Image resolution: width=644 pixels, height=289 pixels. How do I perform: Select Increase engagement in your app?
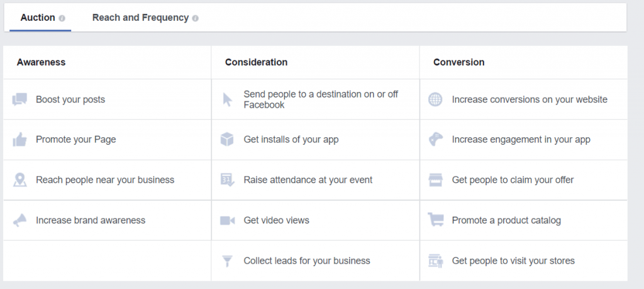tap(524, 140)
